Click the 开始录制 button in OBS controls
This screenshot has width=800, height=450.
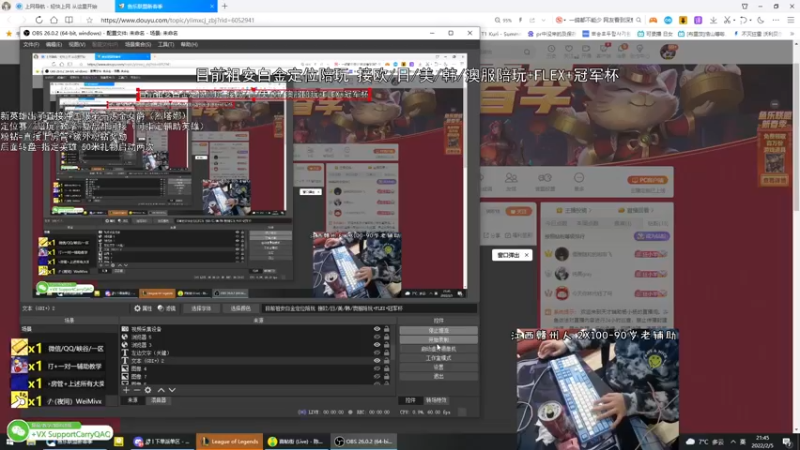(438, 339)
